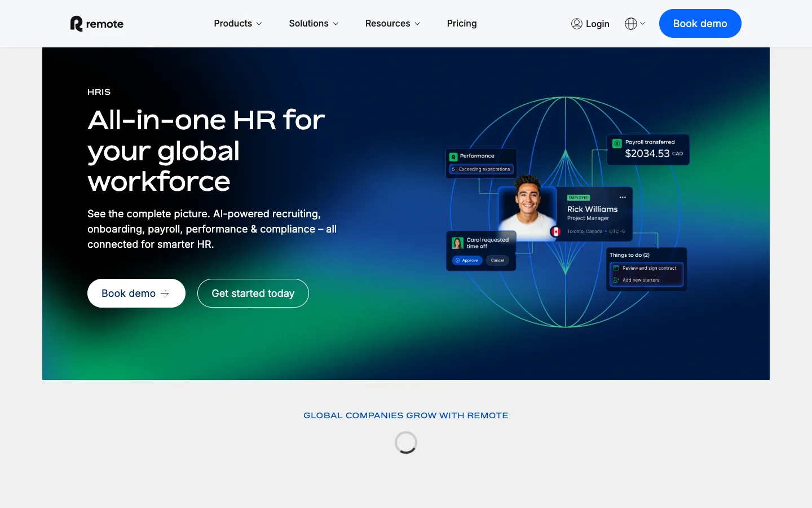Screen dimensions: 812x508
Task: Click the Login account icon
Action: pos(577,24)
